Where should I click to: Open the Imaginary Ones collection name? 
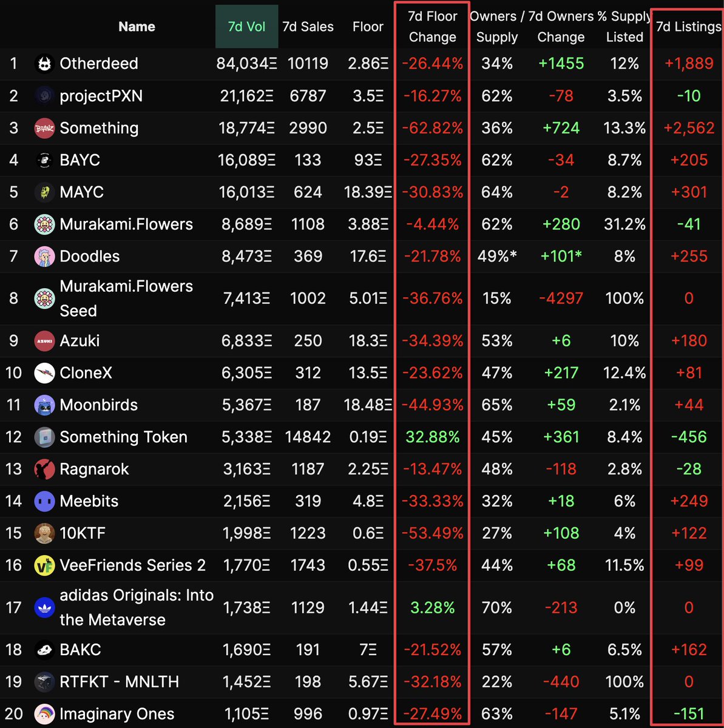click(117, 714)
